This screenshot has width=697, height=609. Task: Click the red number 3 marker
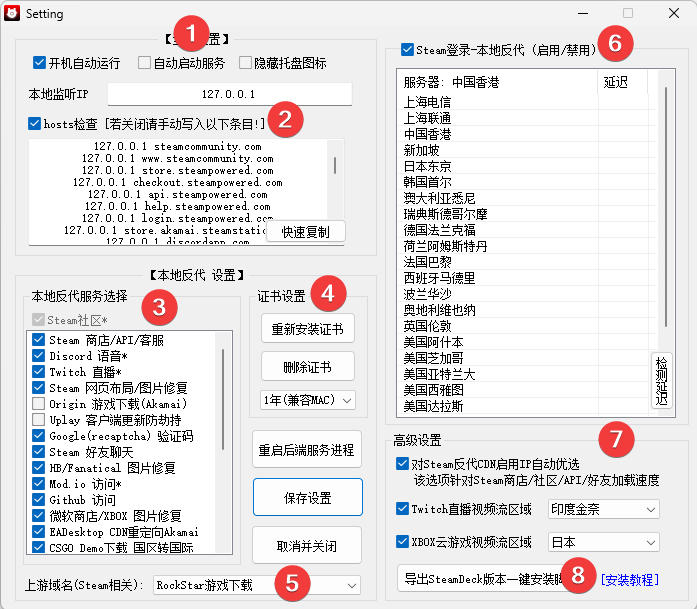[159, 307]
